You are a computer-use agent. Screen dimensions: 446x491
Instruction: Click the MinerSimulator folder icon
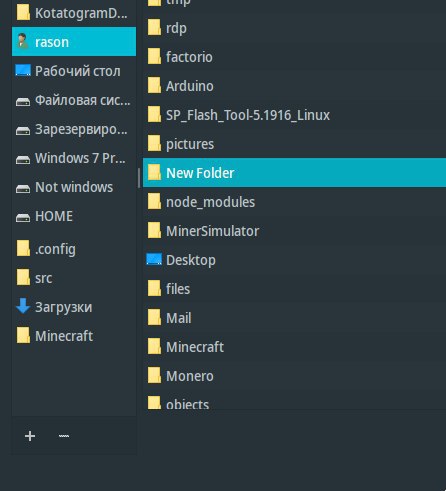pos(154,230)
